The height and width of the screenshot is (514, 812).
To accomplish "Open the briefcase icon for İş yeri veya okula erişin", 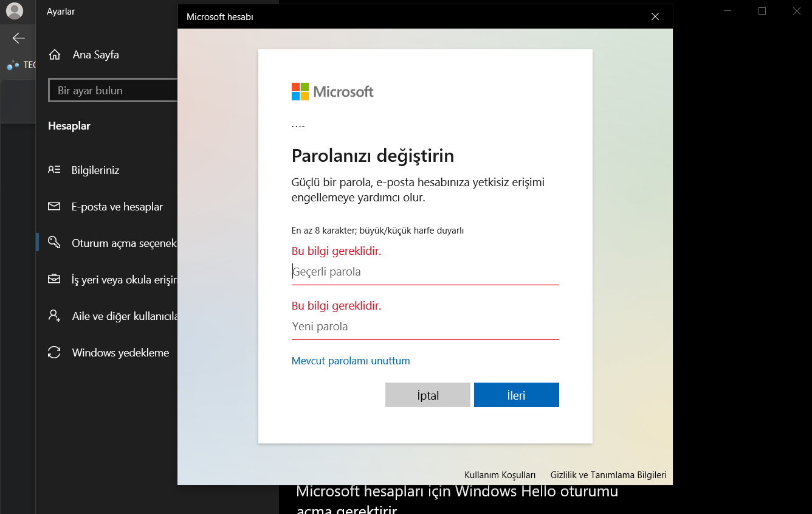I will pos(54,280).
